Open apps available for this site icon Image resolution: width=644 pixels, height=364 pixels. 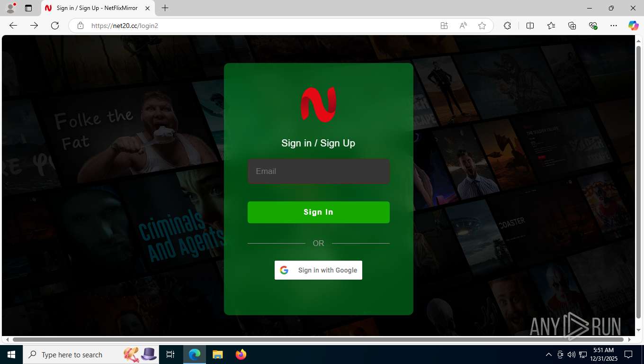click(x=444, y=26)
